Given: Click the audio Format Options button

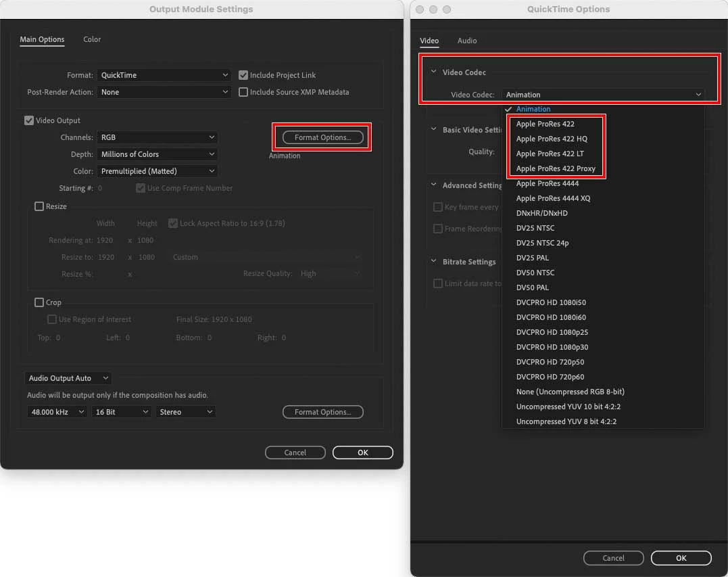Looking at the screenshot, I should click(322, 412).
